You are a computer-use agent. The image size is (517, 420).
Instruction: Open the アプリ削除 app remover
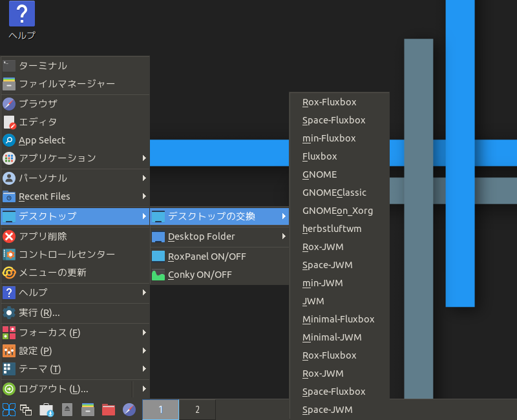75,236
